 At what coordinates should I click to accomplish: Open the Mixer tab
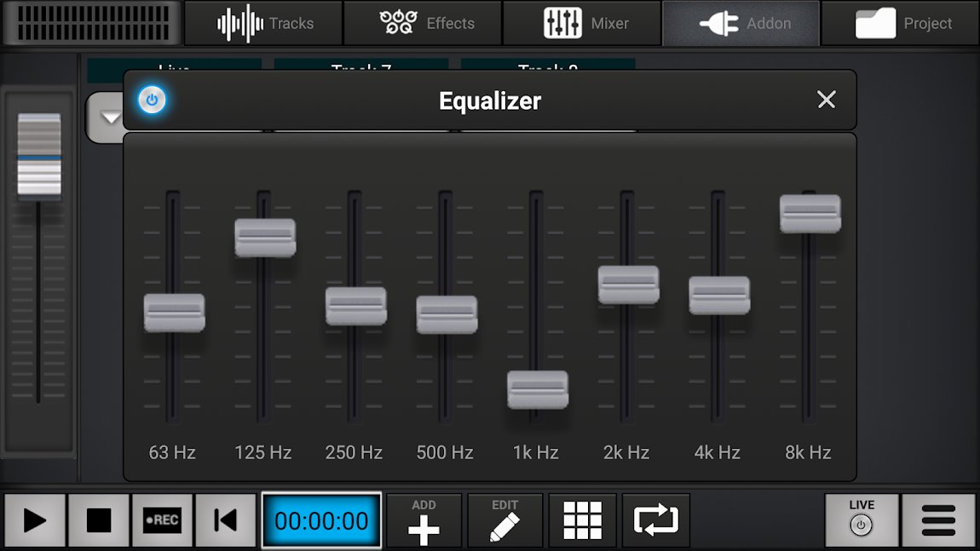tap(582, 23)
